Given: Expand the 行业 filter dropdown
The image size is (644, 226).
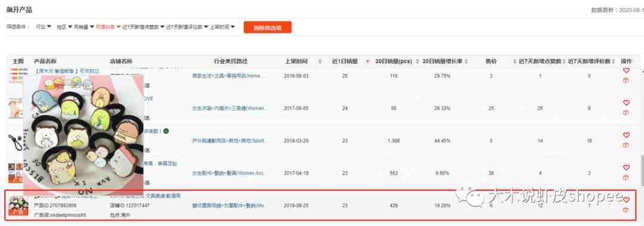Looking at the screenshot, I should [x=44, y=27].
